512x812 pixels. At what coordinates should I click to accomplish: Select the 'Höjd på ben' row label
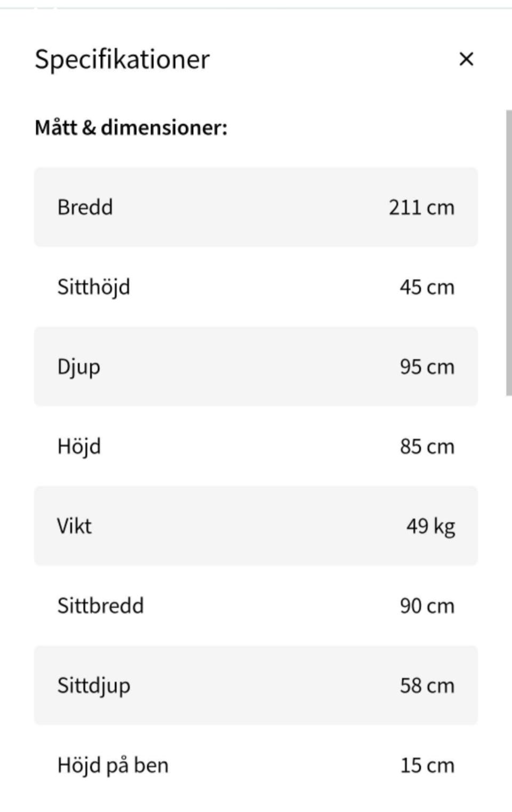[x=113, y=765]
